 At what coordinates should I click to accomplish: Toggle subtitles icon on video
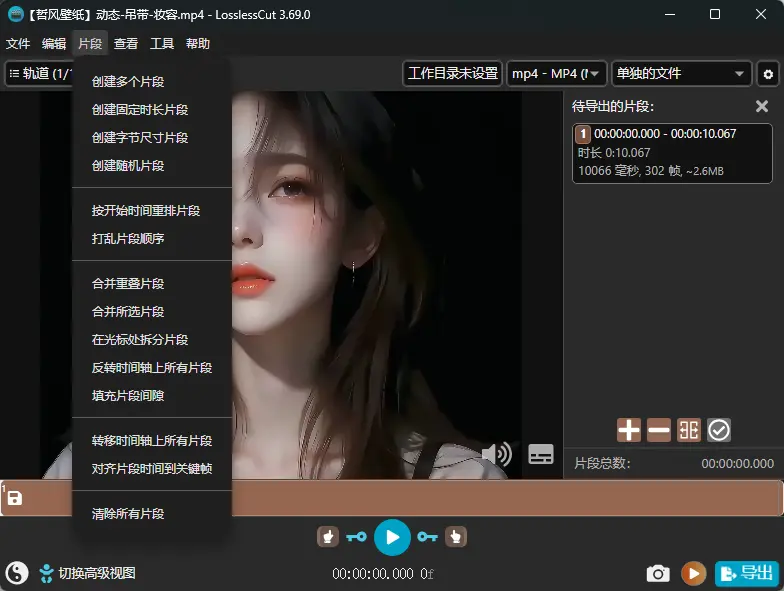coord(540,454)
